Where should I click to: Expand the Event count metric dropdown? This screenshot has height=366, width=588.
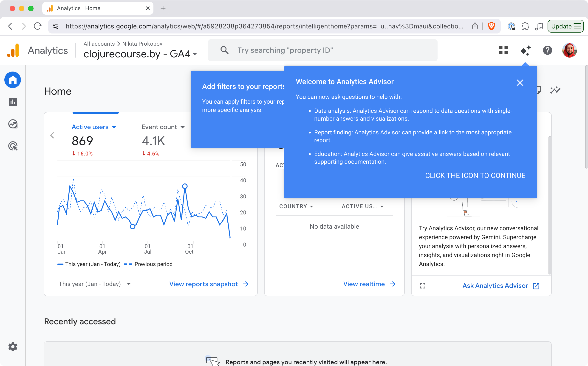pyautogui.click(x=183, y=127)
